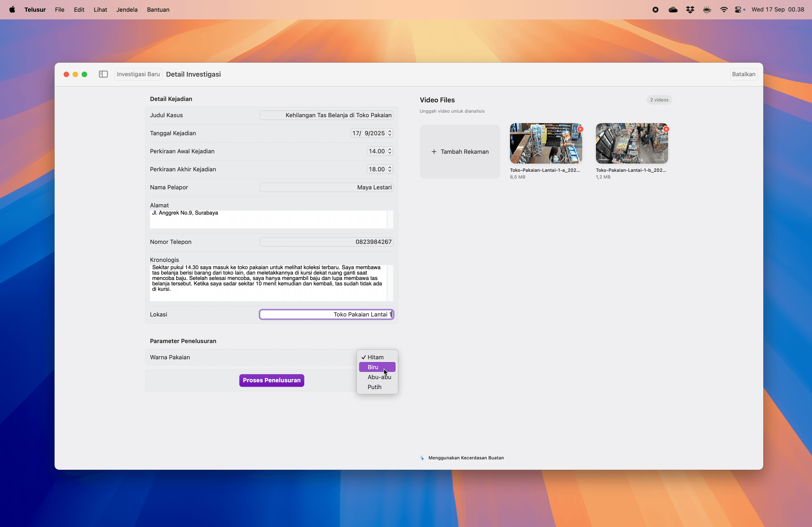Open the Jendela menu
The width and height of the screenshot is (812, 527).
[127, 10]
